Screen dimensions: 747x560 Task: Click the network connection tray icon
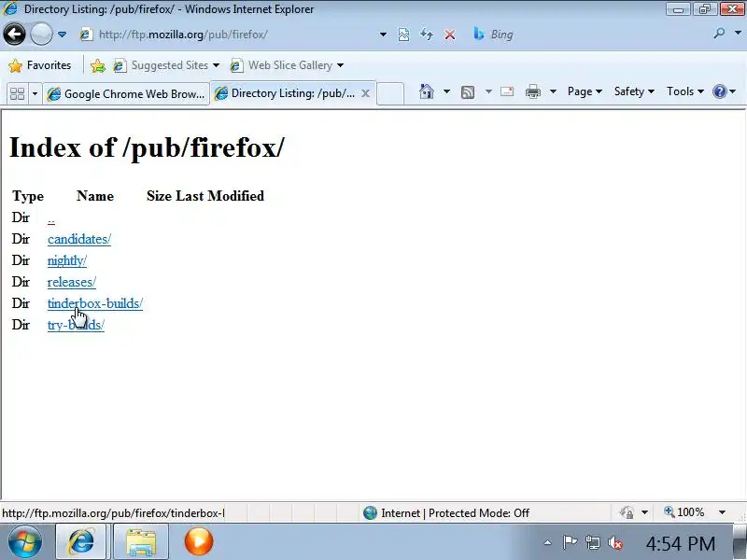[x=593, y=542]
